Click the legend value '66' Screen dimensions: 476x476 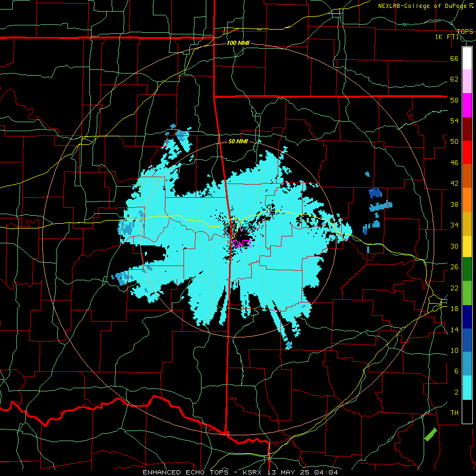click(x=454, y=58)
